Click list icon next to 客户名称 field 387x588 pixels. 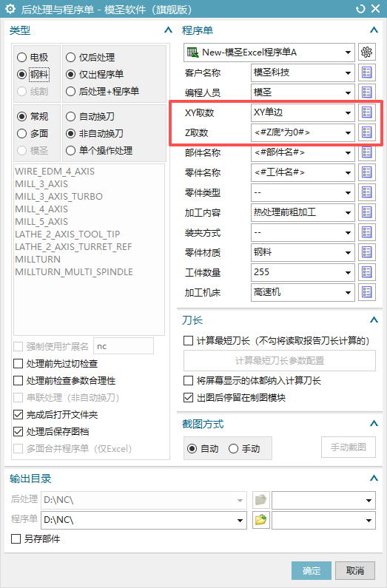pos(367,72)
